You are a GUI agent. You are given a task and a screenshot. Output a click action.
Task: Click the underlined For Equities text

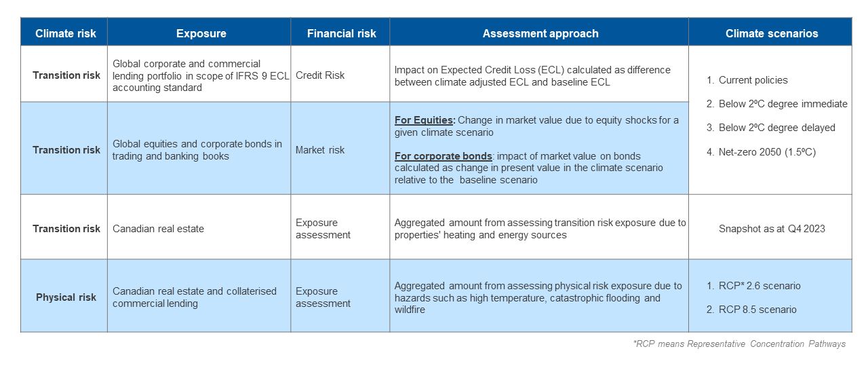424,120
